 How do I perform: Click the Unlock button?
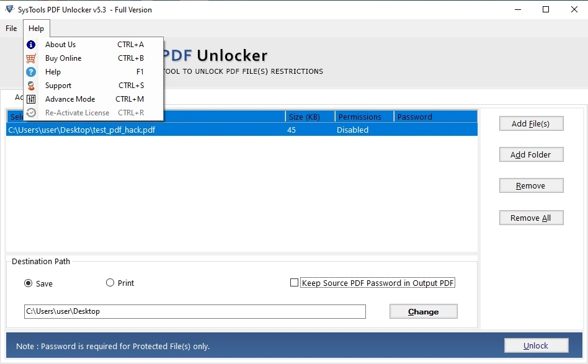coord(536,345)
